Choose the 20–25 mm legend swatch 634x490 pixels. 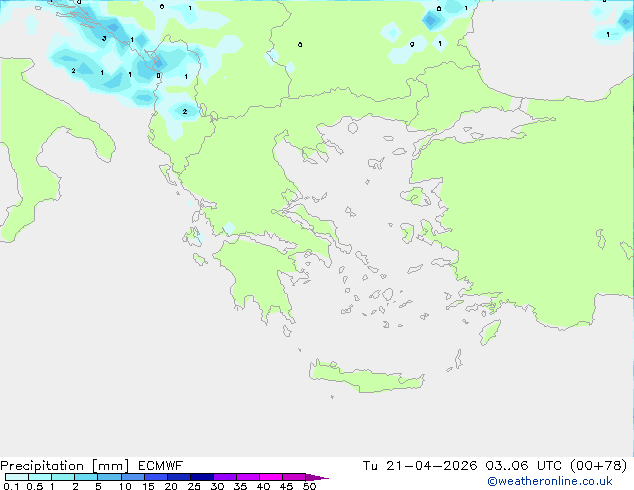coord(179,477)
